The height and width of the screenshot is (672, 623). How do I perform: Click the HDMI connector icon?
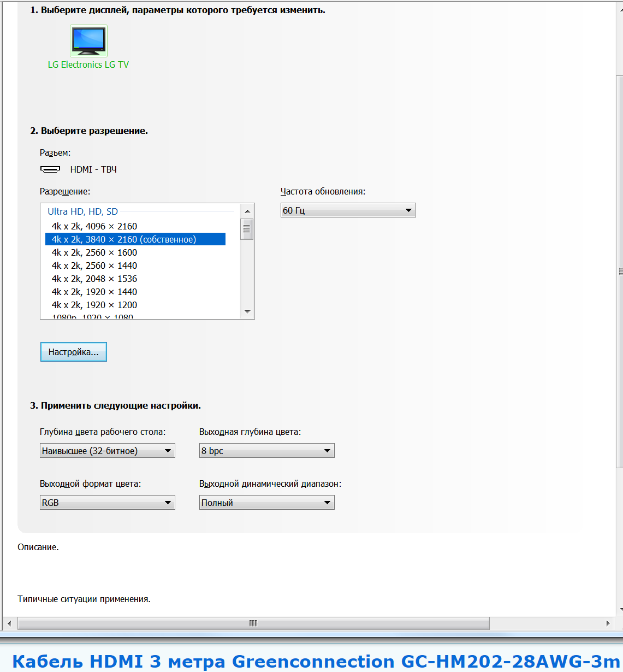pyautogui.click(x=50, y=169)
